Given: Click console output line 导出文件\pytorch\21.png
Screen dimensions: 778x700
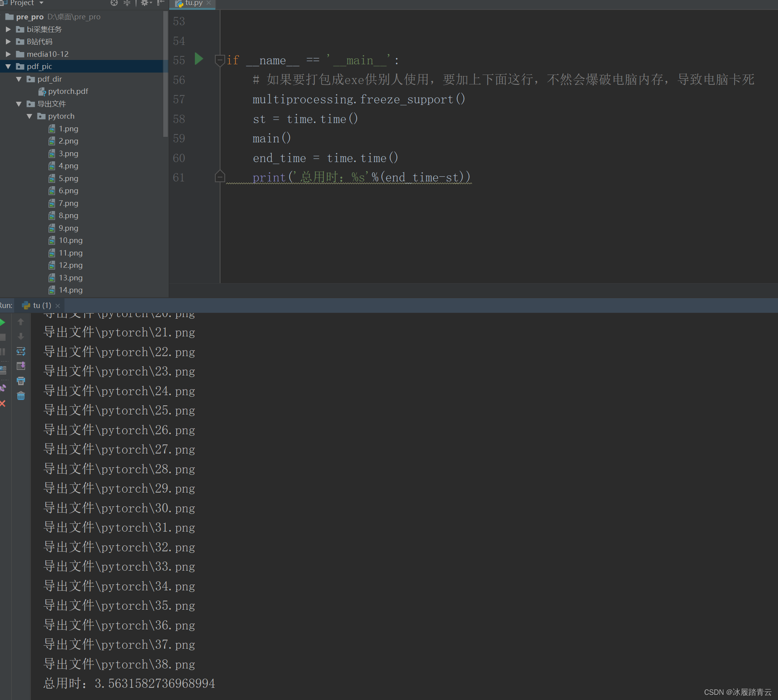Looking at the screenshot, I should 119,332.
